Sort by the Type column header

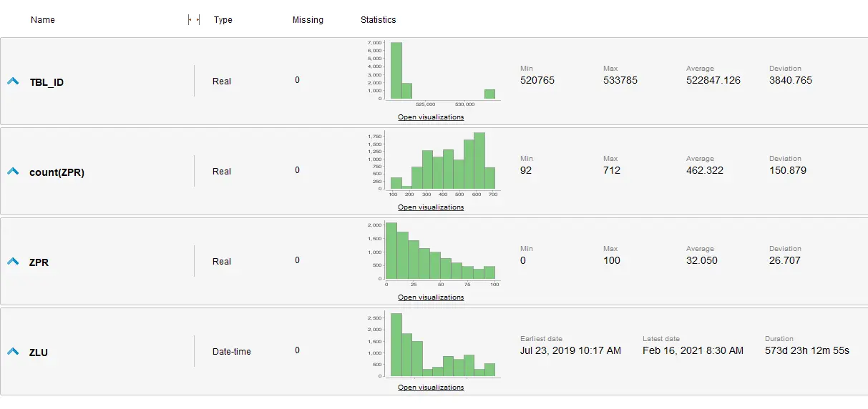pyautogui.click(x=223, y=20)
